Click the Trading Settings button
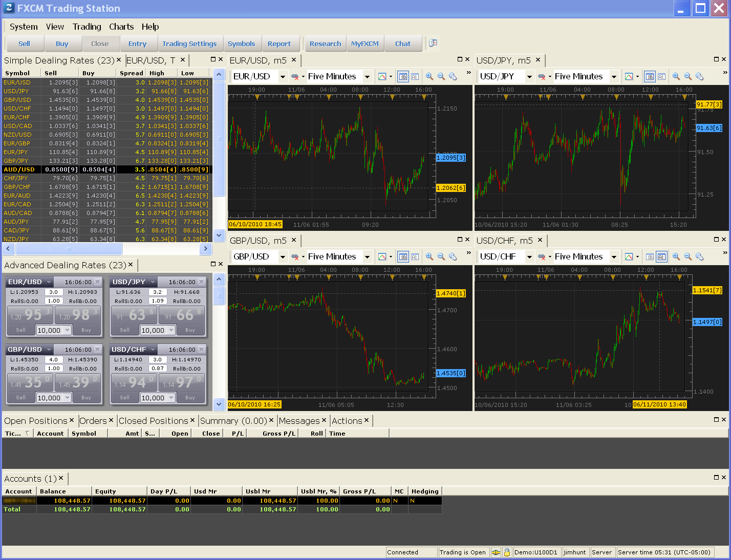731x560 pixels. 189,44
